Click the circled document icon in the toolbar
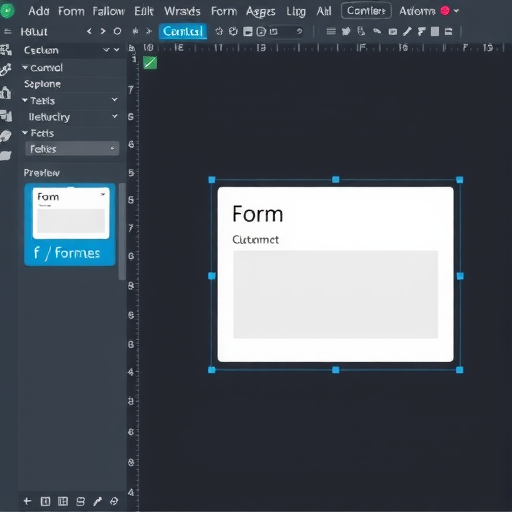This screenshot has width=512, height=512. coord(262,32)
